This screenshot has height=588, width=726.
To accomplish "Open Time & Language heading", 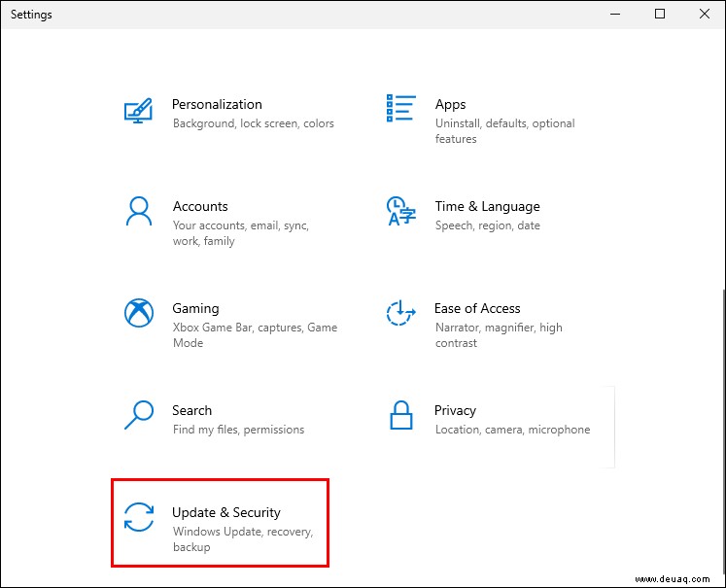I will (x=487, y=206).
